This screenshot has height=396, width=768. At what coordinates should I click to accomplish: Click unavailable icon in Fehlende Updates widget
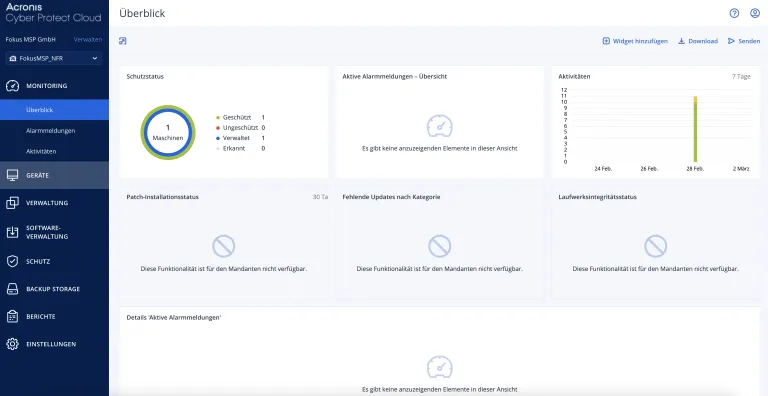coord(440,246)
